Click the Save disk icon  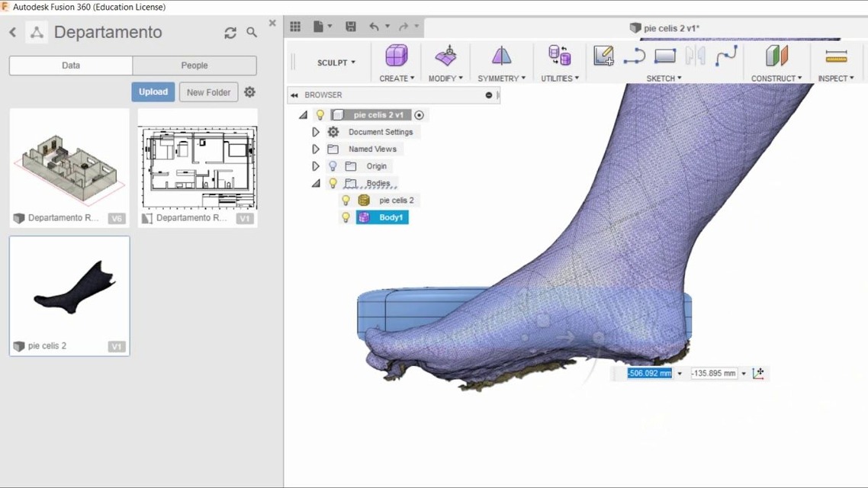350,27
